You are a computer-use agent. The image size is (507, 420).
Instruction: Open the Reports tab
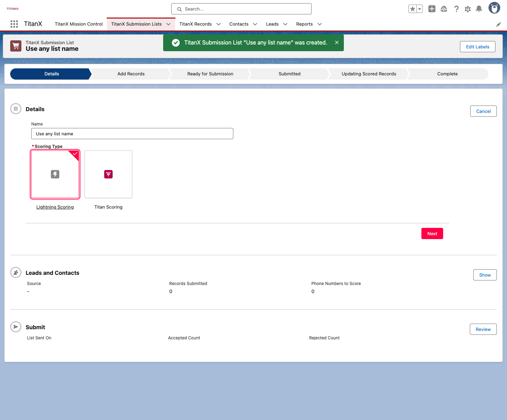pos(305,24)
